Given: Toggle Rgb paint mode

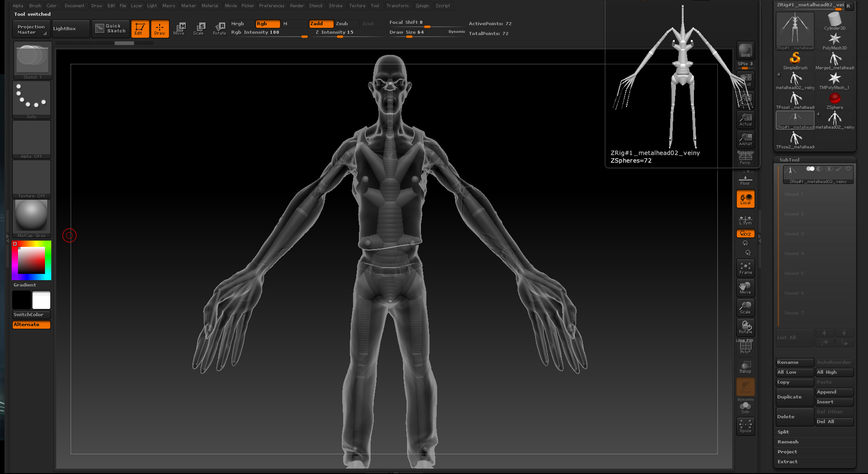Looking at the screenshot, I should pyautogui.click(x=268, y=24).
